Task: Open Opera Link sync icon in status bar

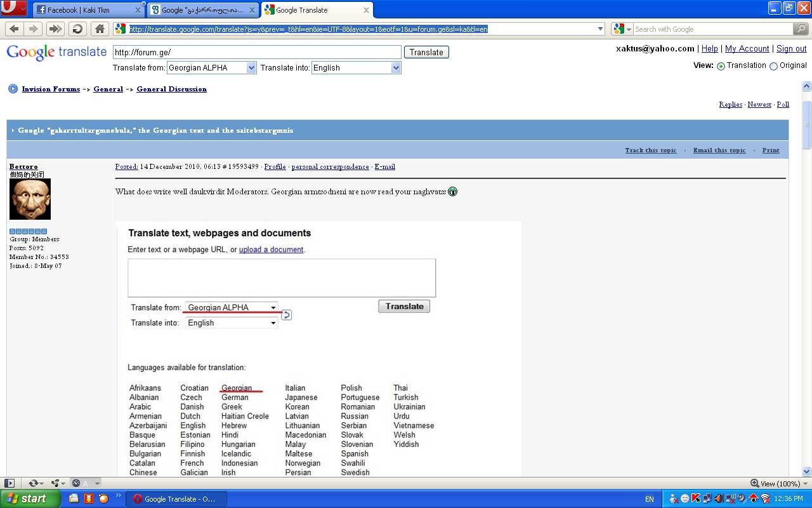Action: coord(33,483)
